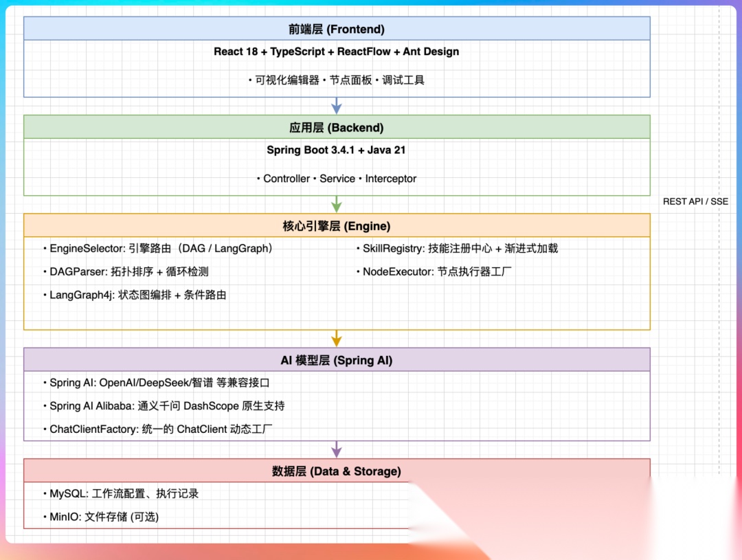Select the AI 模型层 (Spring AI) header
Image resolution: width=742 pixels, height=560 pixels.
[337, 360]
